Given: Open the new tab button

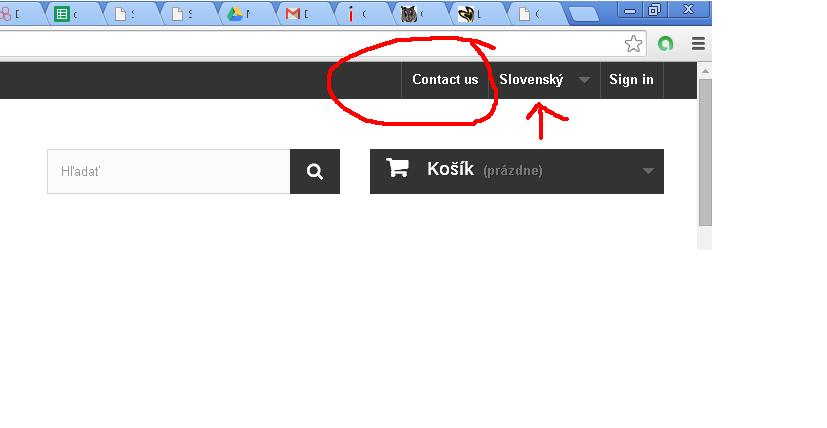Looking at the screenshot, I should pos(584,15).
